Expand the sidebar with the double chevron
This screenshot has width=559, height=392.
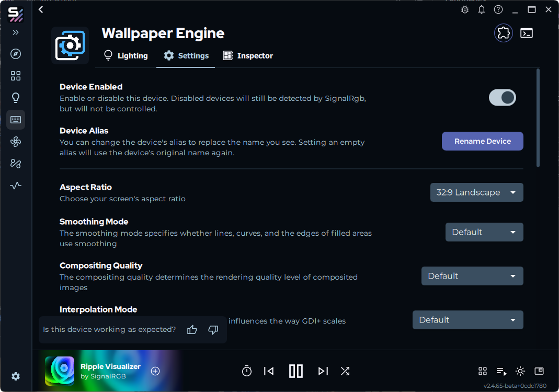[x=15, y=32]
